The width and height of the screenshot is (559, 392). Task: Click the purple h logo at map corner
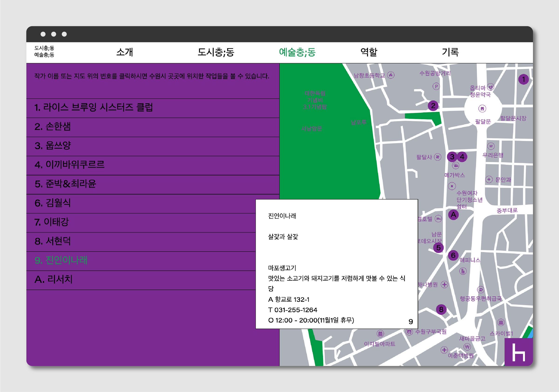(518, 352)
